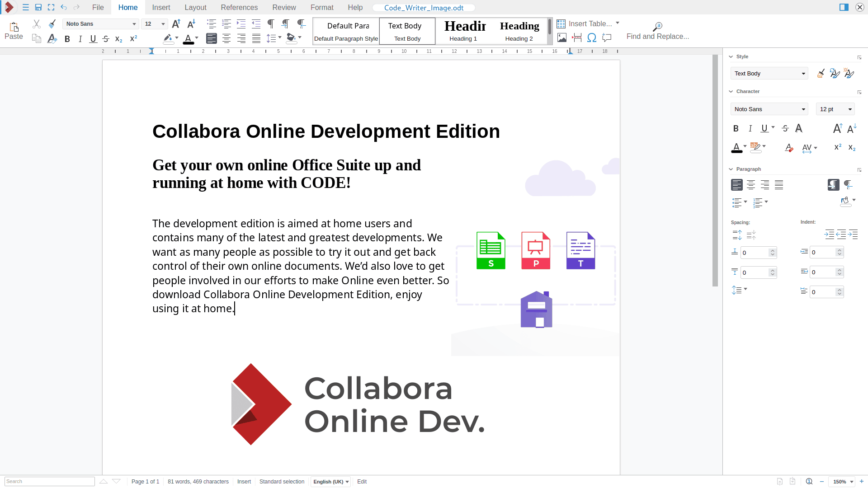Viewport: 868px width, 488px height.
Task: Toggle Bold in the Home toolbar
Action: pyautogui.click(x=67, y=39)
